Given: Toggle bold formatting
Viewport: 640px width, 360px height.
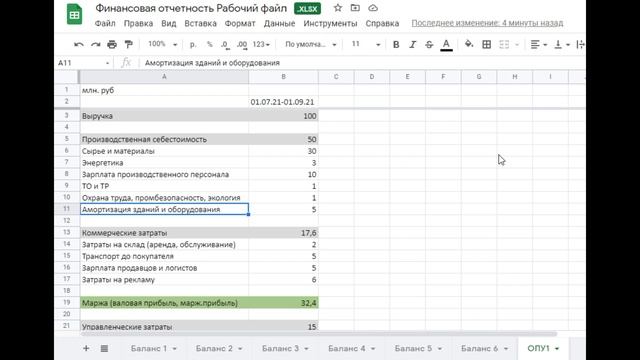Looking at the screenshot, I should coord(396,44).
